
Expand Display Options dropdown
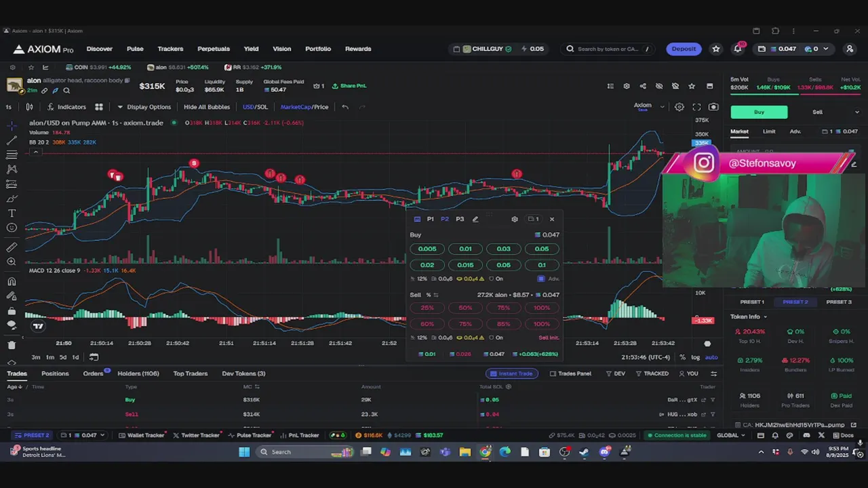(x=144, y=107)
